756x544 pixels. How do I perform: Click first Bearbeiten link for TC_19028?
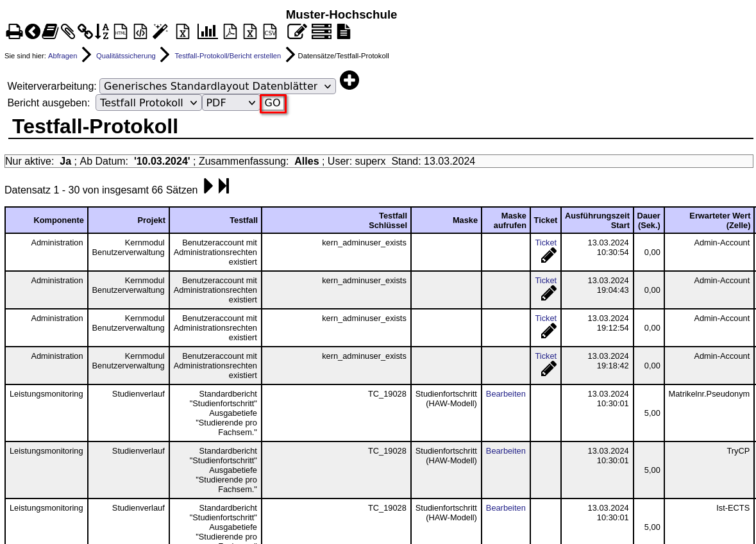point(505,394)
